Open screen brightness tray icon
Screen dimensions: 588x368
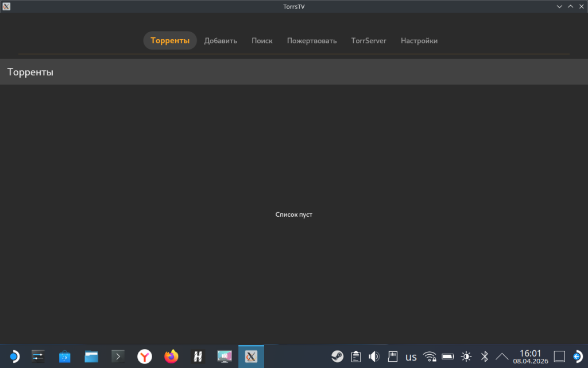point(466,356)
